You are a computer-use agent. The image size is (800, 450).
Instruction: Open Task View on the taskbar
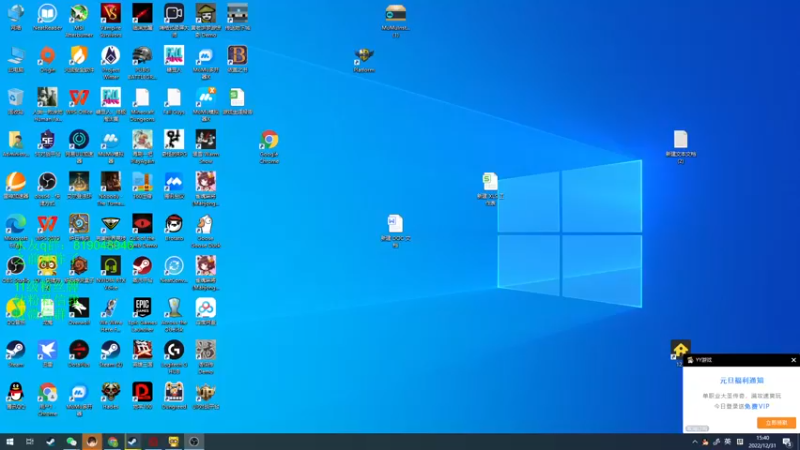tap(30, 441)
